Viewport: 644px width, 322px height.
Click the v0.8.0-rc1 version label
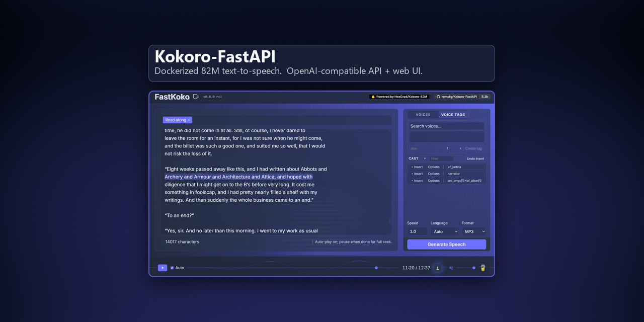pos(213,97)
